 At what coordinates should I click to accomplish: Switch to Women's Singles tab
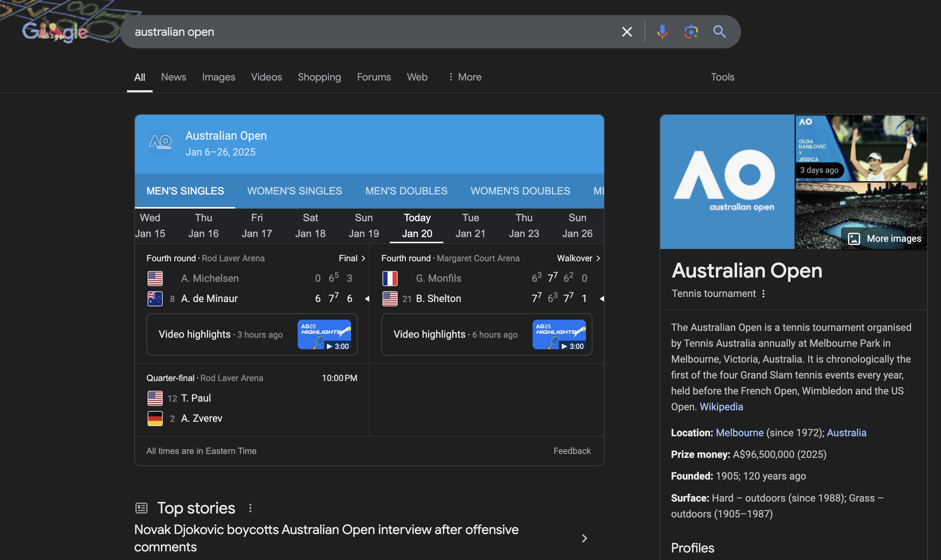pos(294,191)
